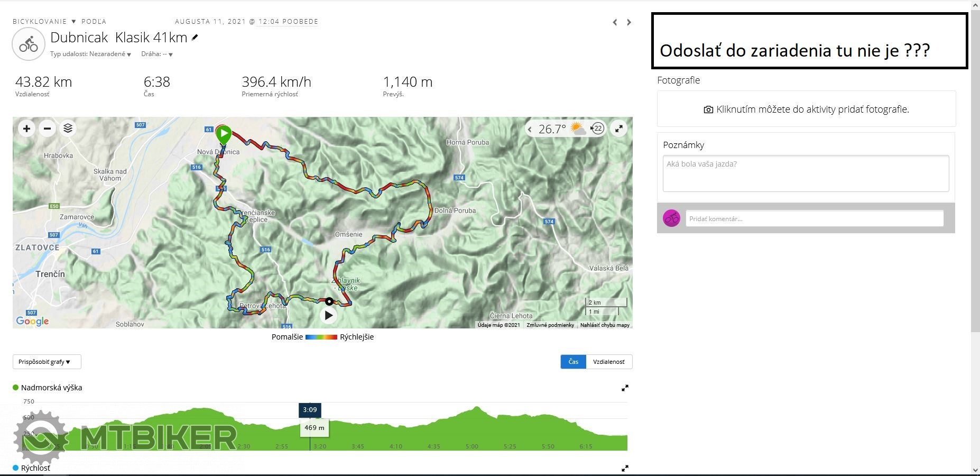This screenshot has height=476, width=980.
Task: Zoom out on the map
Action: pyautogui.click(x=47, y=129)
